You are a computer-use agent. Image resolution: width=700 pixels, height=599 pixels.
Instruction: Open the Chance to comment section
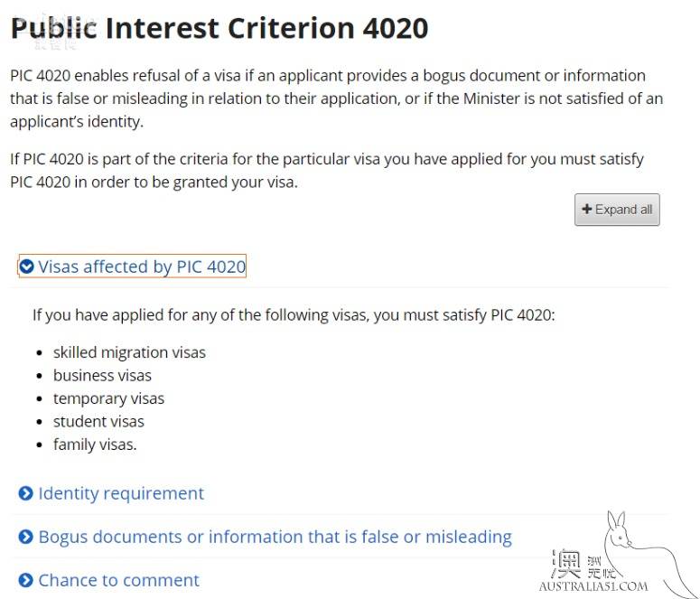[x=109, y=580]
